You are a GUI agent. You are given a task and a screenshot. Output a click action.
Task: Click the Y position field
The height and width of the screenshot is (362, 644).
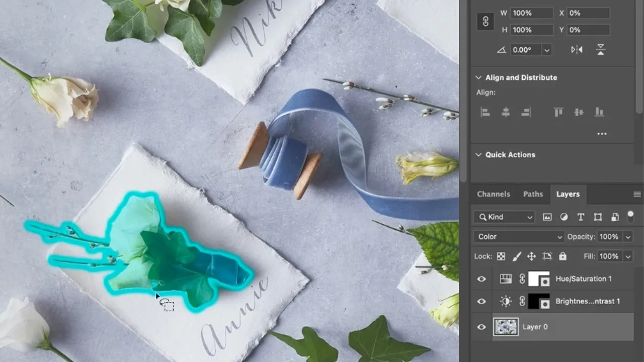coord(588,30)
